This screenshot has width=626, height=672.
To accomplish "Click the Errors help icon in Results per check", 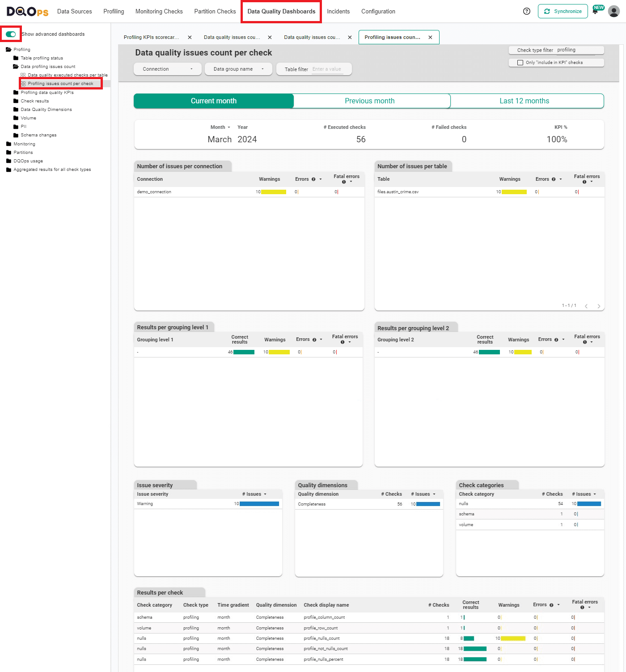I will (x=551, y=604).
